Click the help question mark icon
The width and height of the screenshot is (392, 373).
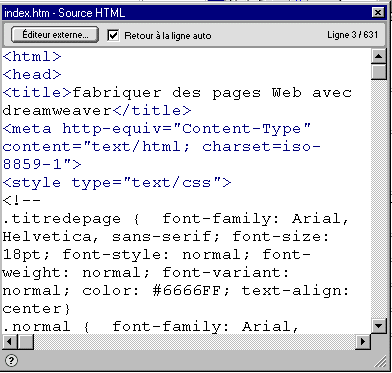12,360
